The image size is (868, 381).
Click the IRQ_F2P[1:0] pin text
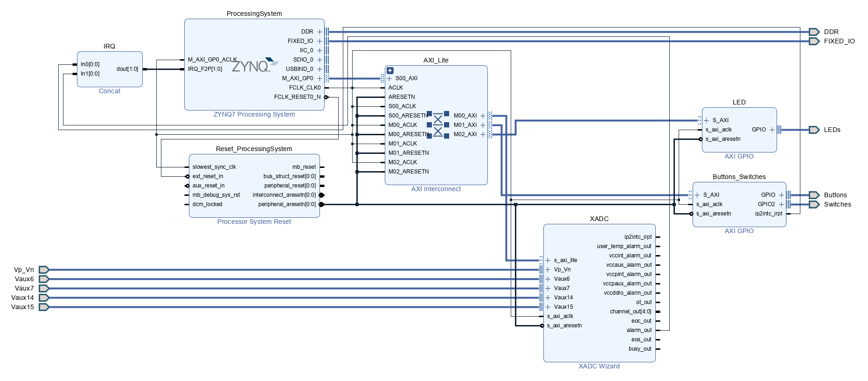point(205,69)
